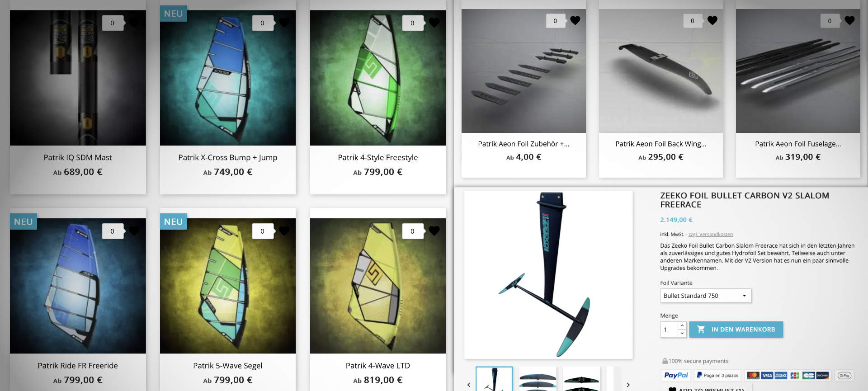The height and width of the screenshot is (391, 868).
Task: Click the Menge quantity input field
Action: tap(669, 330)
